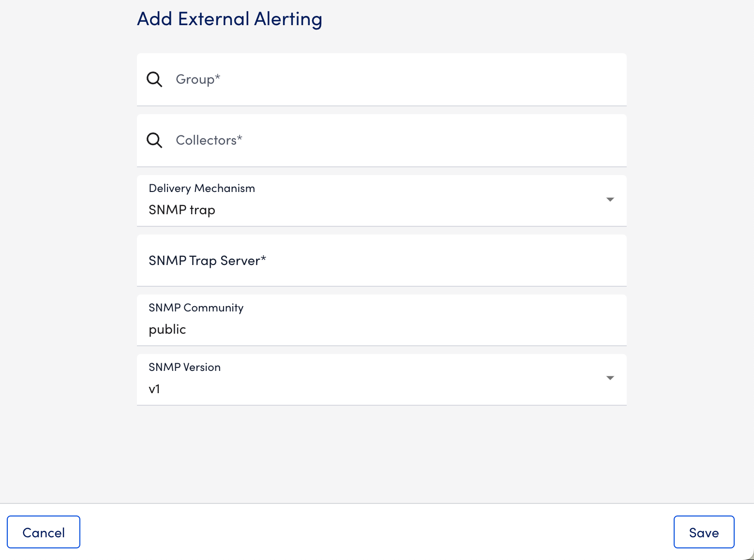Click the Save button

pyautogui.click(x=704, y=532)
